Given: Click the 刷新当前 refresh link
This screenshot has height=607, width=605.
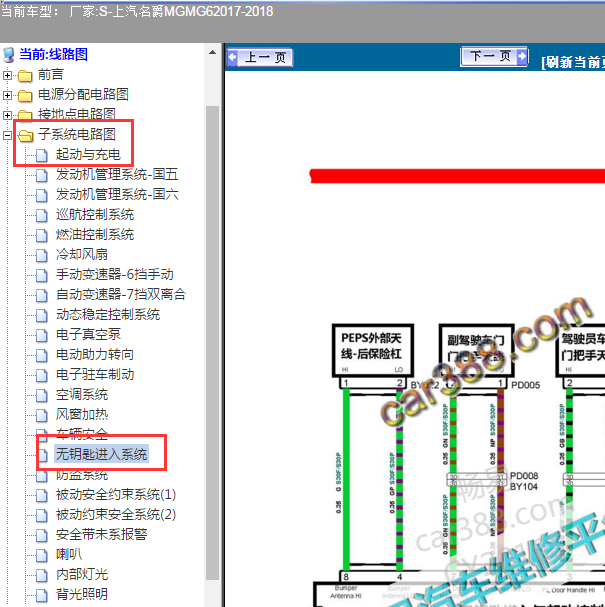Looking at the screenshot, I should pos(573,62).
